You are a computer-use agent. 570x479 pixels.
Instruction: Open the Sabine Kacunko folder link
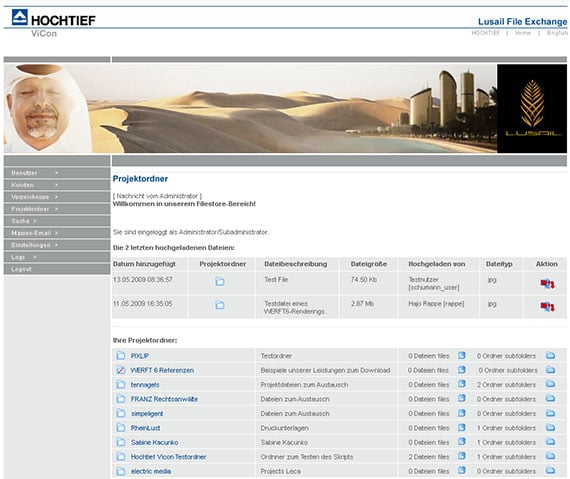click(x=154, y=442)
